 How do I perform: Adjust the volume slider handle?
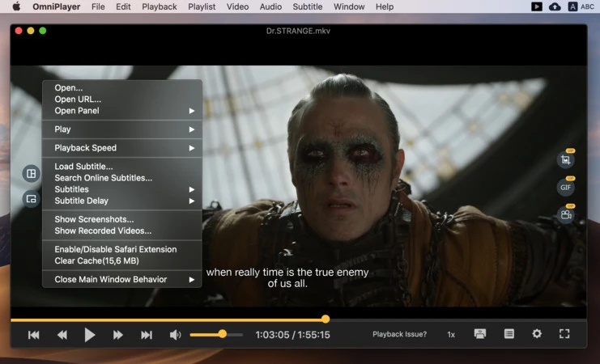click(222, 334)
